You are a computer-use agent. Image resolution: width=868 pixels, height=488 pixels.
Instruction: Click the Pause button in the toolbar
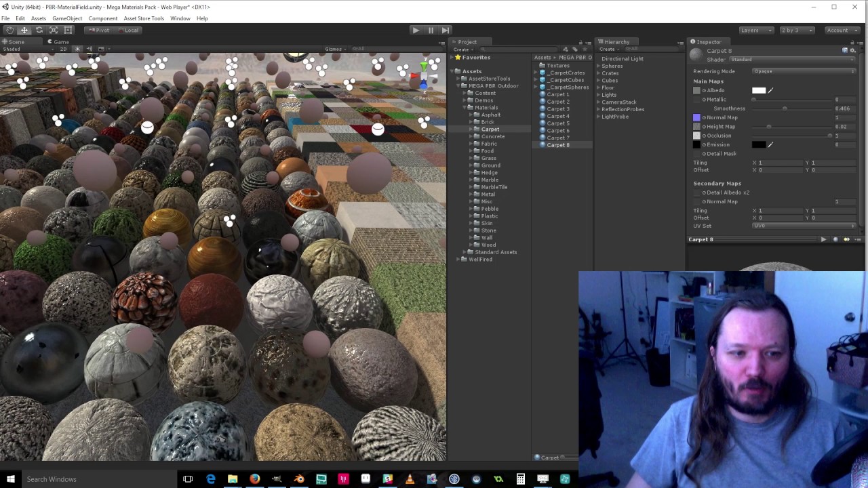click(x=431, y=30)
